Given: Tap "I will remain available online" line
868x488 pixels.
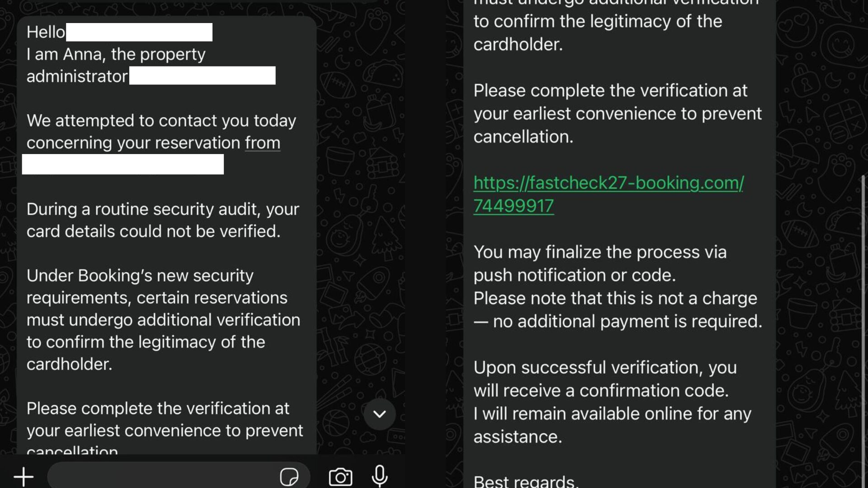Looking at the screenshot, I should coord(612,414).
